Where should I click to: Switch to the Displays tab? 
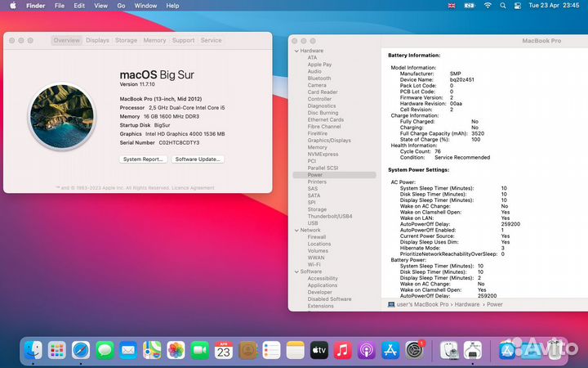tap(97, 40)
